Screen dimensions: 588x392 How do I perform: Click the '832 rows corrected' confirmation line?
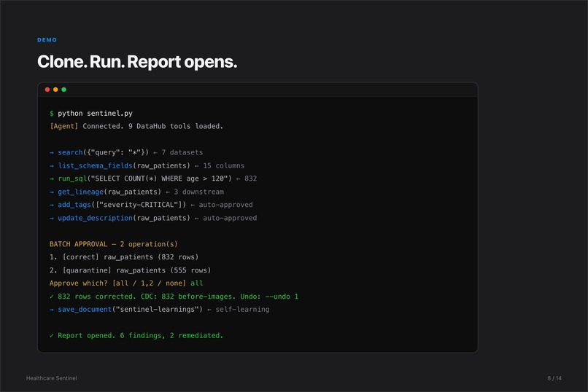tap(174, 297)
